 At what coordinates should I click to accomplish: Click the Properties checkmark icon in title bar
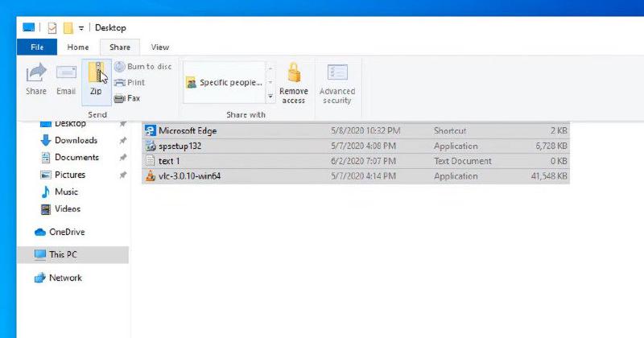click(52, 27)
